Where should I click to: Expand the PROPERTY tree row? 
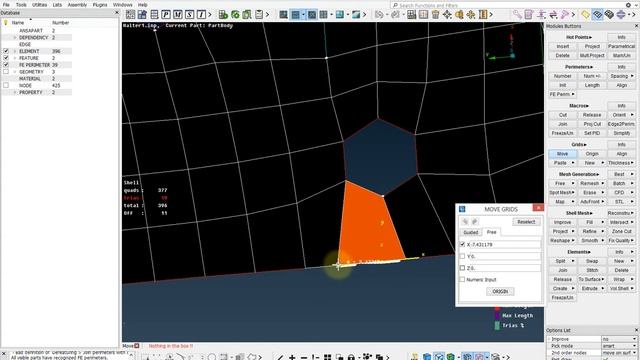click(x=15, y=92)
